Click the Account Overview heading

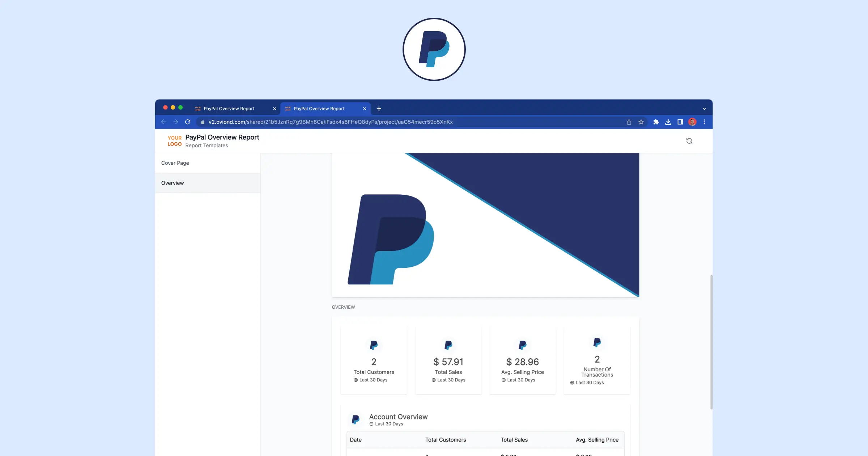click(x=398, y=417)
